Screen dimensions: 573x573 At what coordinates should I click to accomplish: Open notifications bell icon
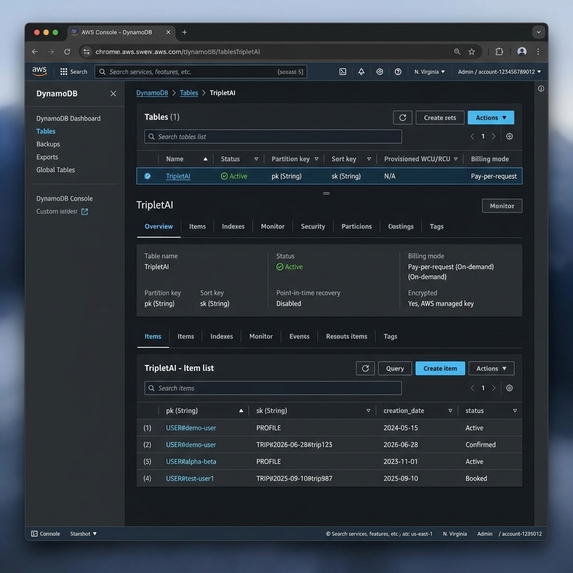pos(361,72)
